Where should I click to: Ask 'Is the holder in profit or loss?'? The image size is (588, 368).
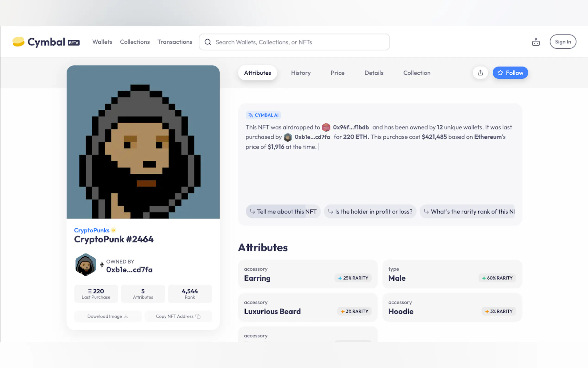pos(370,212)
